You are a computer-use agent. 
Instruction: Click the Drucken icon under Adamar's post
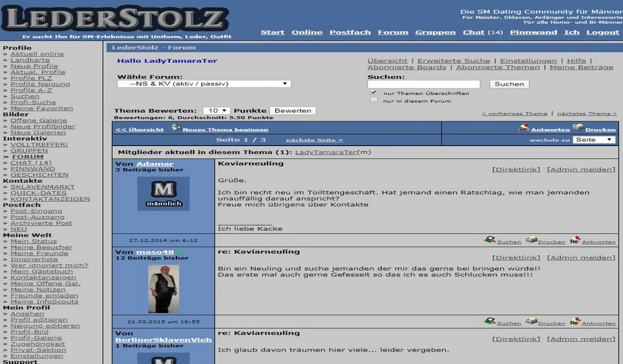531,240
